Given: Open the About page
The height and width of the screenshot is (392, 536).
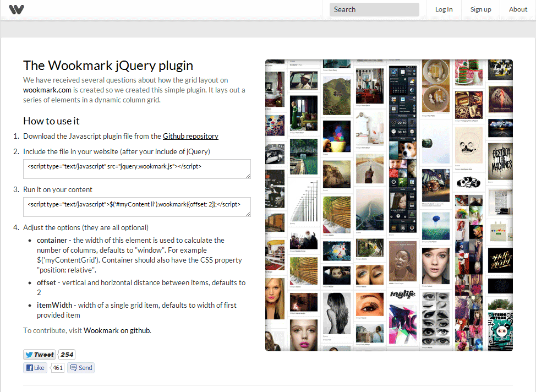Looking at the screenshot, I should [x=518, y=9].
